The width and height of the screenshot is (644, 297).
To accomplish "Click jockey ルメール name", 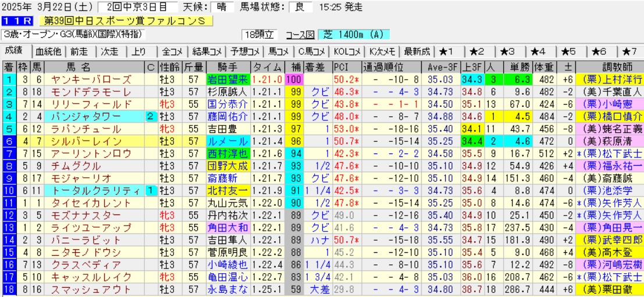I will point(227,141).
